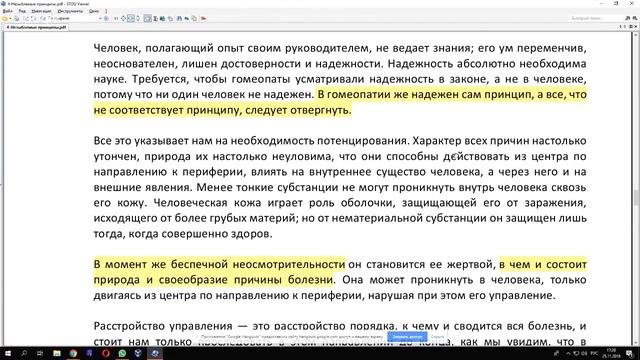The height and width of the screenshot is (360, 640).
Task: Click the blue button in Hangouts notification
Action: tap(407, 337)
